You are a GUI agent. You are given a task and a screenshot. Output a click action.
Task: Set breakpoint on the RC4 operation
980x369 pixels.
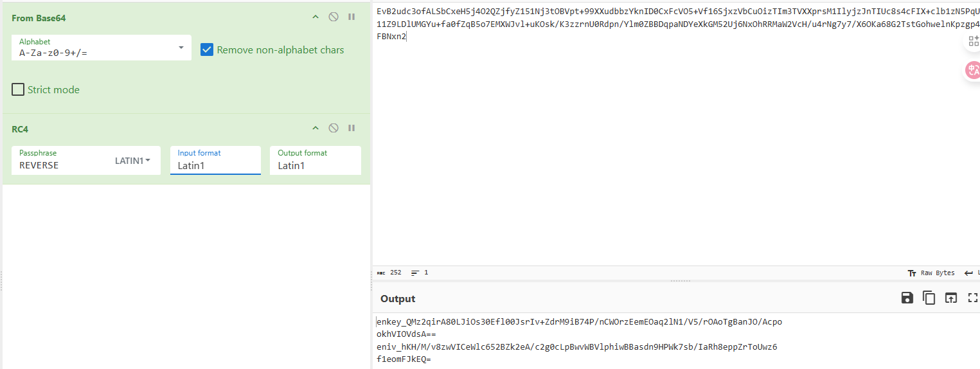click(352, 129)
